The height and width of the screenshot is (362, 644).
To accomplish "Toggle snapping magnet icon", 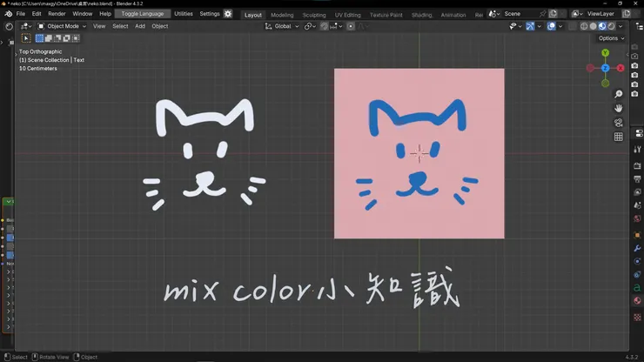I will 324,26.
